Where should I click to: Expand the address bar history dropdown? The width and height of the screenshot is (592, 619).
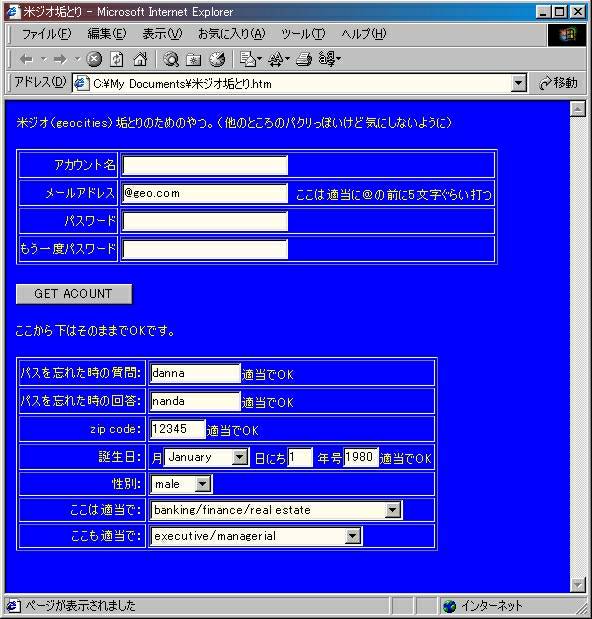(x=518, y=83)
